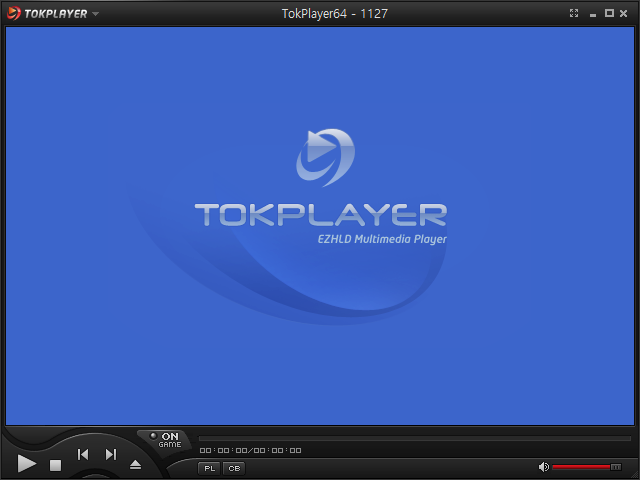Viewport: 640px width, 480px height.
Task: Click the TokPlayer64 - 1127 title text
Action: [x=335, y=13]
